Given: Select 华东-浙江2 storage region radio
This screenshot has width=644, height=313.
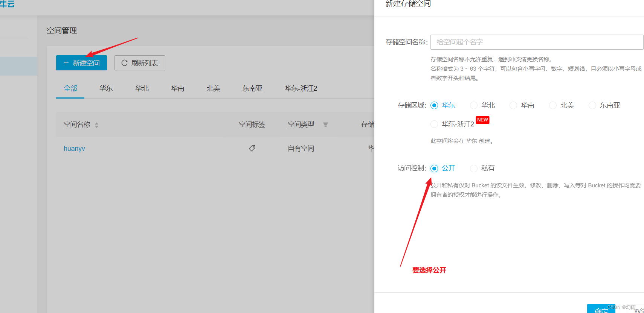Looking at the screenshot, I should coord(434,124).
